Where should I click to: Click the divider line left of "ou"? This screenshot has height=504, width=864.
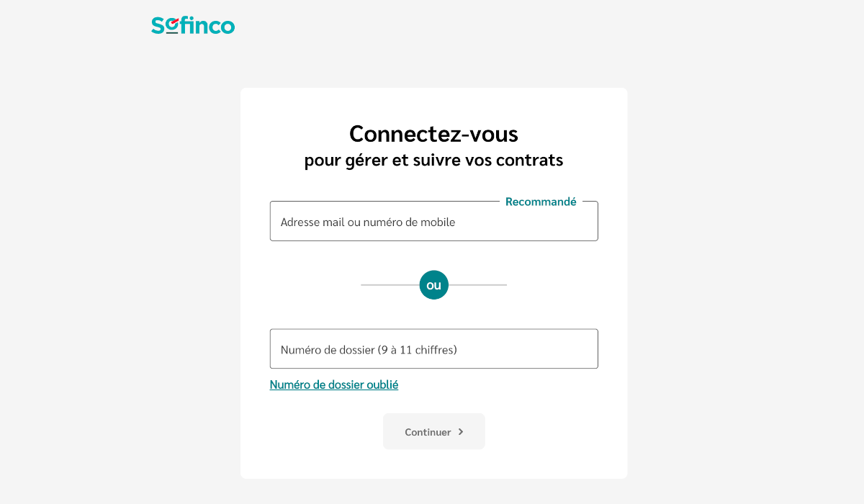pyautogui.click(x=390, y=285)
